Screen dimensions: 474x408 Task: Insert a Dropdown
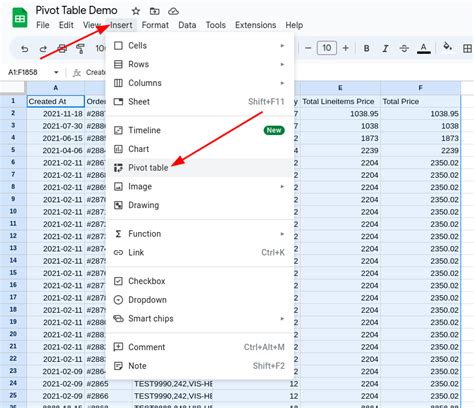tap(200, 300)
